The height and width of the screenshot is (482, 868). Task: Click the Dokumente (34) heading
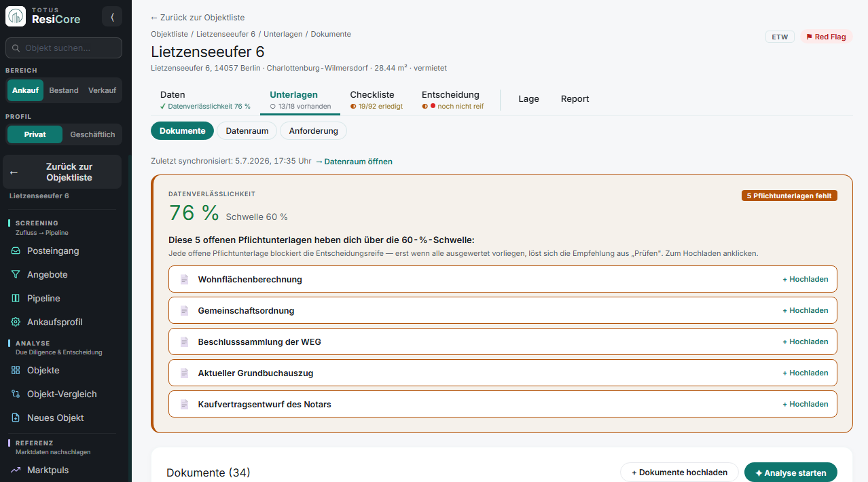pyautogui.click(x=209, y=472)
